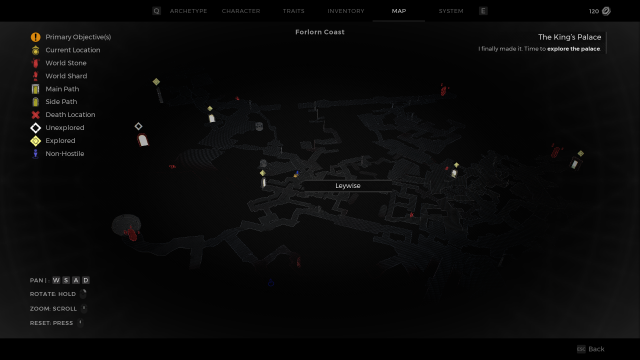Click the zoom scroll mouse icon
This screenshot has width=640, height=360.
pyautogui.click(x=84, y=308)
